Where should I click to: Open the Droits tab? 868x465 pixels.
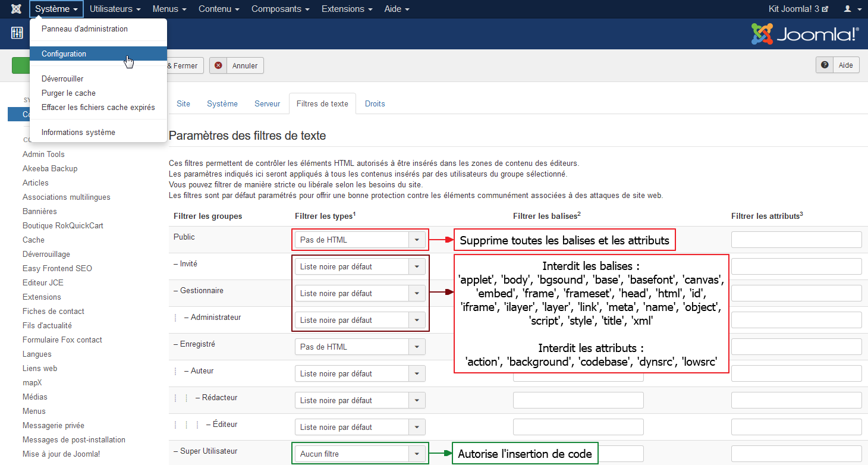pos(375,103)
